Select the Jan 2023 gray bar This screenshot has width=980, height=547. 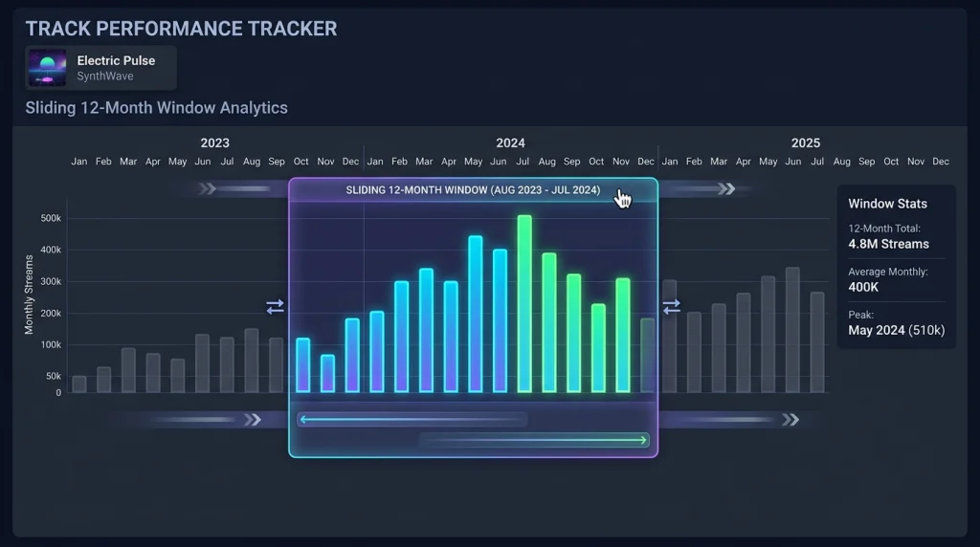pyautogui.click(x=79, y=384)
